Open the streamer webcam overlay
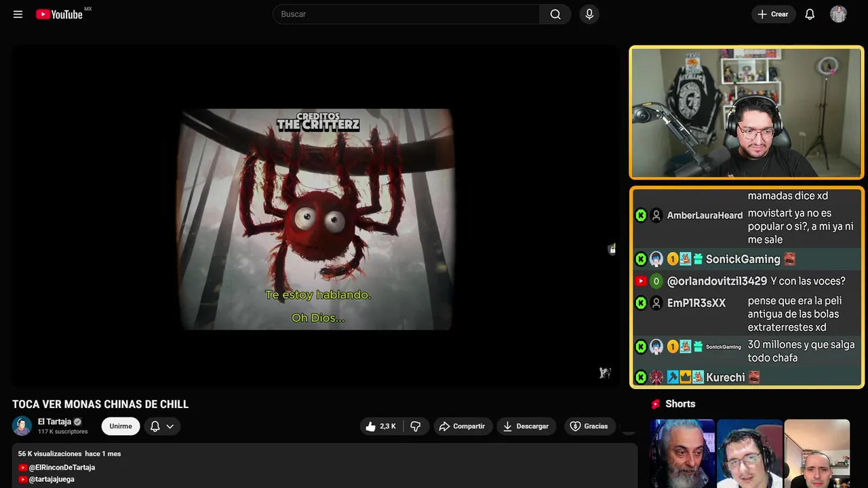Viewport: 868px width, 488px height. click(x=747, y=113)
